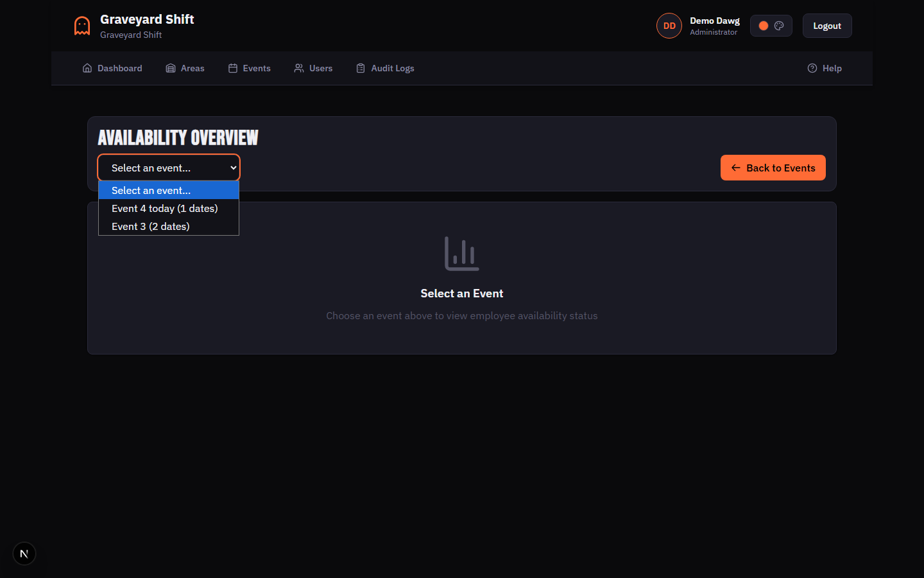
Task: Open the theme palette icon
Action: pos(779,26)
